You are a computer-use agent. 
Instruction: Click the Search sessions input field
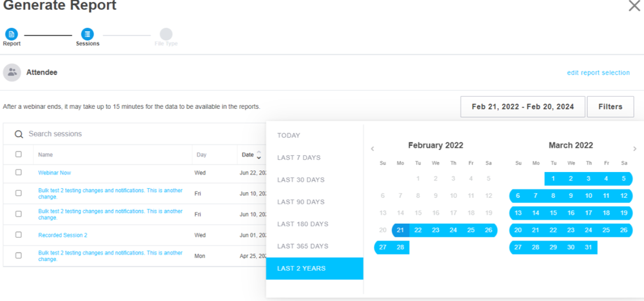click(x=129, y=134)
